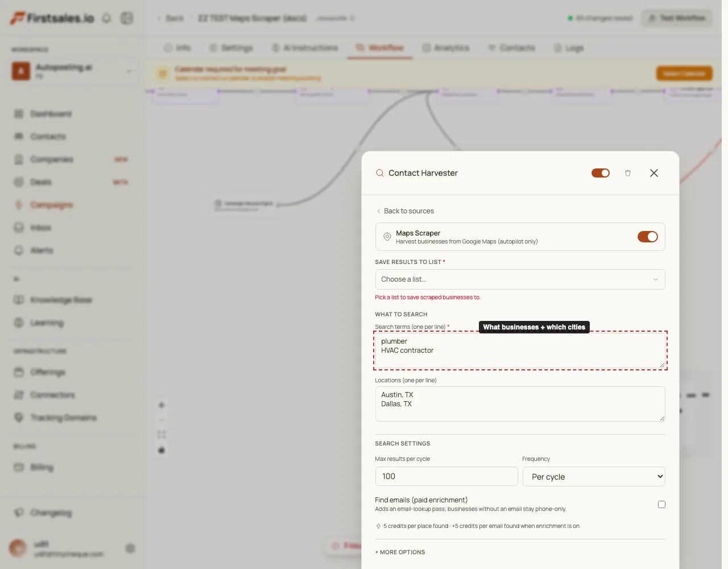Open Dashboard in the sidebar
728x569 pixels.
(x=51, y=114)
